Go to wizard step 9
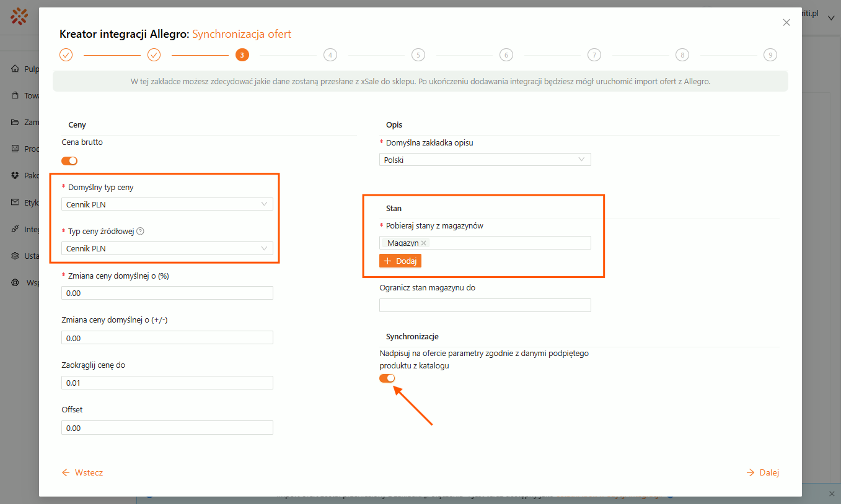The image size is (841, 504). click(x=770, y=55)
